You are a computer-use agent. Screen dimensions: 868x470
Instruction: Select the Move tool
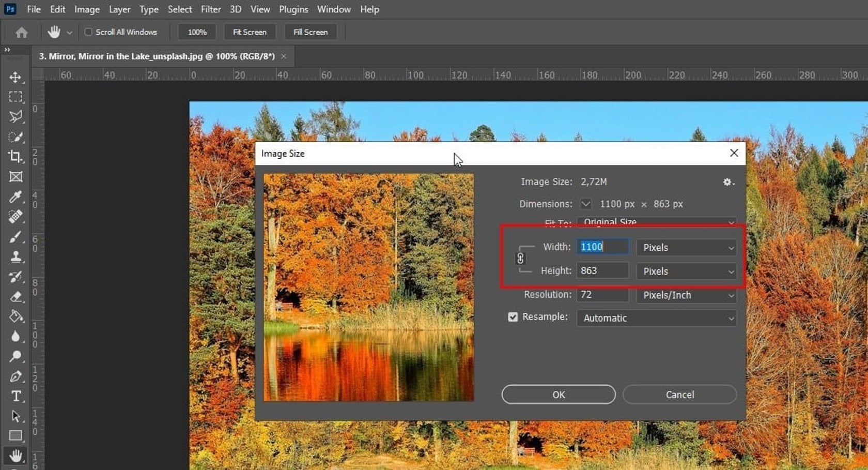pyautogui.click(x=16, y=77)
